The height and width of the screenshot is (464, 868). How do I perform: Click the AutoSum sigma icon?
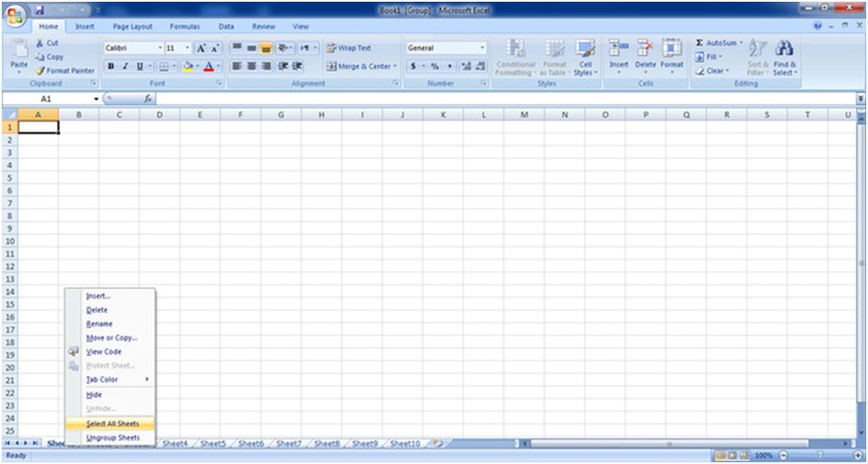700,43
